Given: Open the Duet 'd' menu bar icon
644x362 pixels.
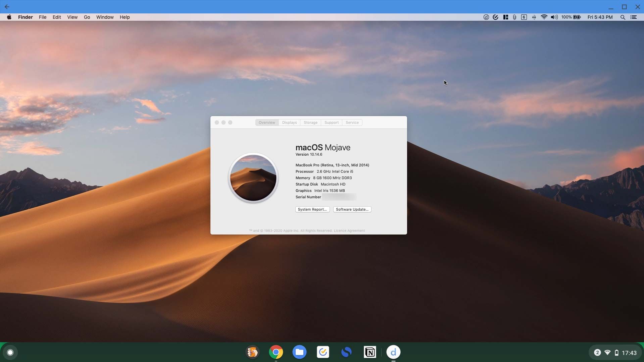Looking at the screenshot, I should click(x=486, y=17).
